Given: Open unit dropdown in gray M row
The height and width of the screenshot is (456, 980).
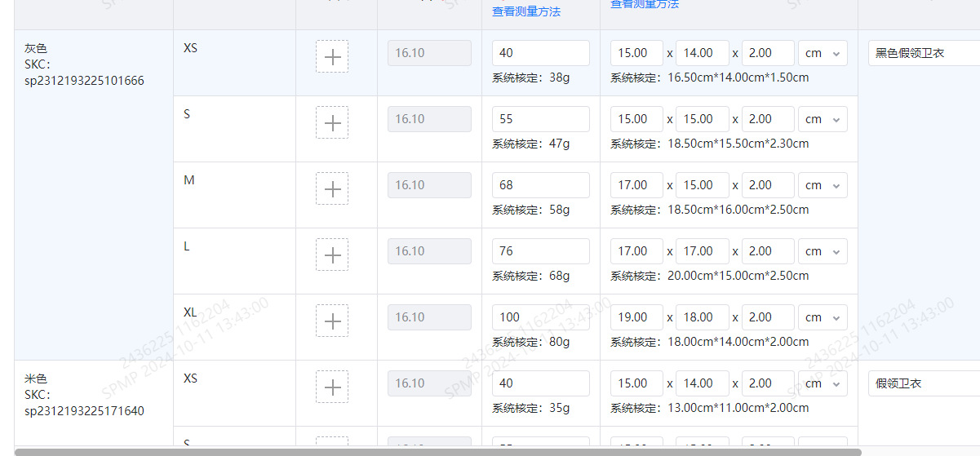Looking at the screenshot, I should (x=823, y=185).
